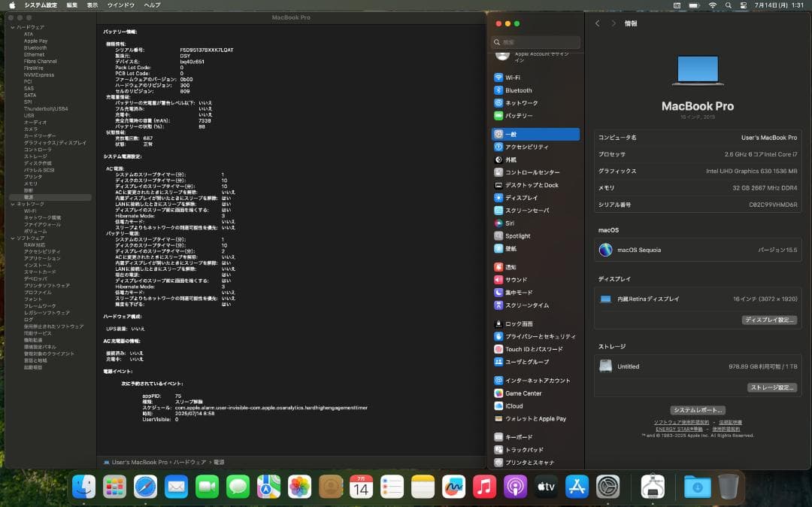Viewport: 812px width, 507px height.
Task: Open Control Center in the menu bar
Action: [x=743, y=5]
